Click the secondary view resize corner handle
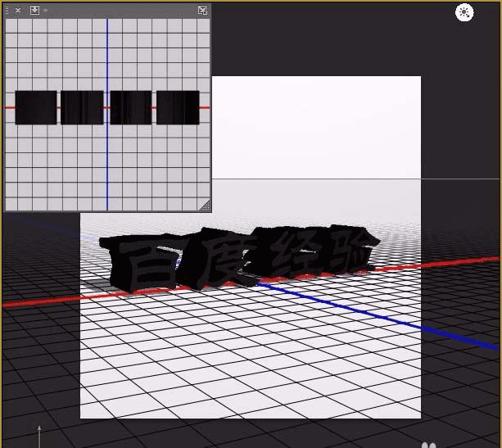This screenshot has height=448, width=502. tap(205, 206)
